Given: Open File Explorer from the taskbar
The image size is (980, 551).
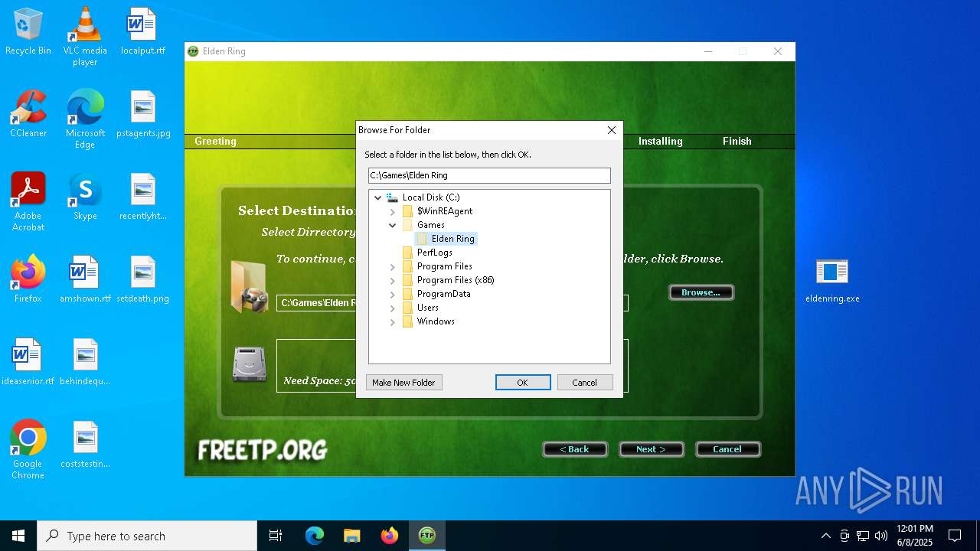Looking at the screenshot, I should [351, 536].
